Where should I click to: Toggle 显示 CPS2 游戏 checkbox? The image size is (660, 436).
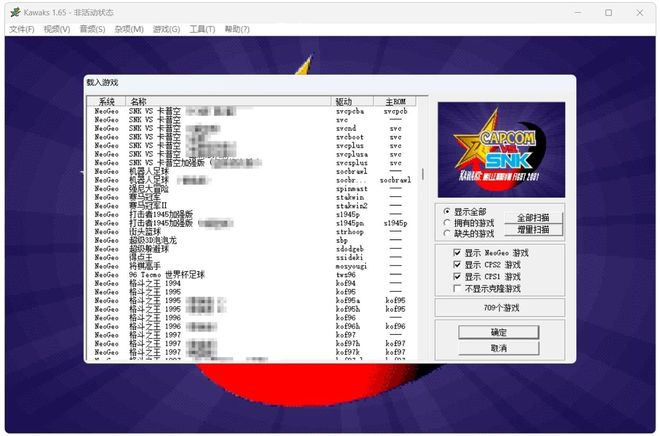pyautogui.click(x=457, y=264)
